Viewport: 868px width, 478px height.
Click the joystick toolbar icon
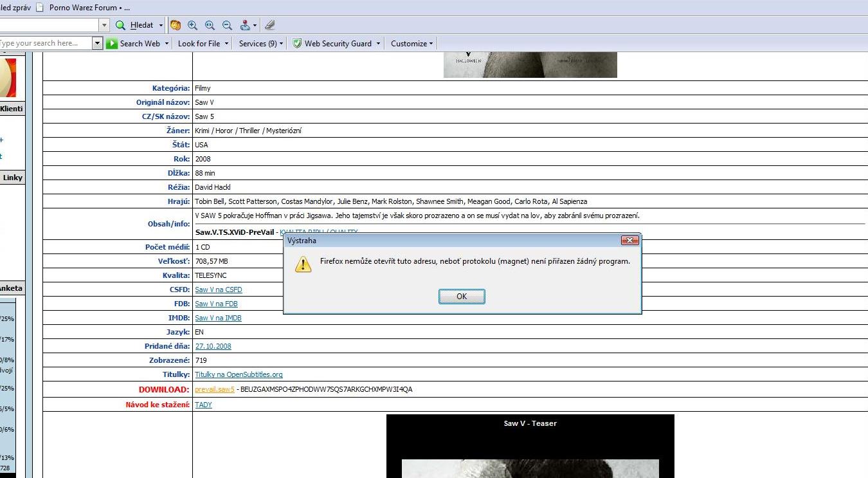(245, 25)
